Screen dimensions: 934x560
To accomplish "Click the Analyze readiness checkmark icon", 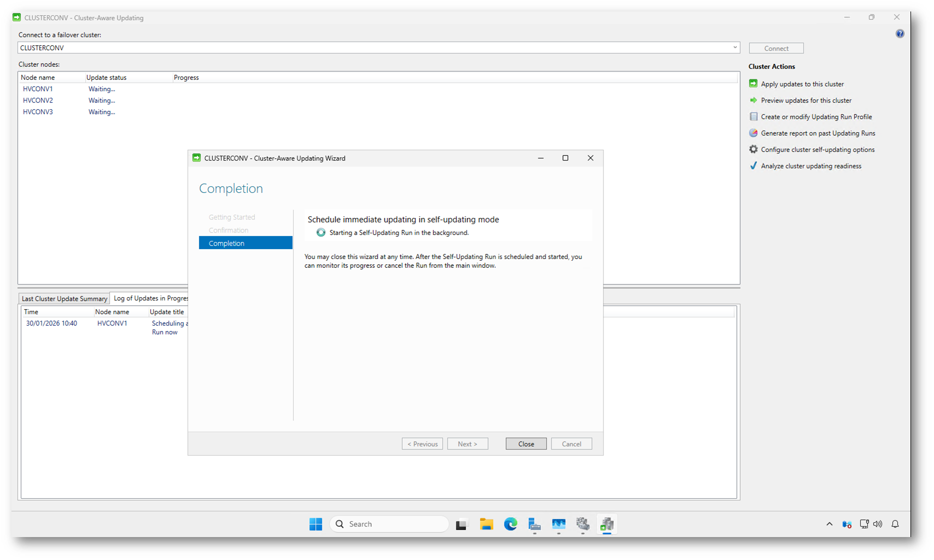I will click(x=753, y=166).
